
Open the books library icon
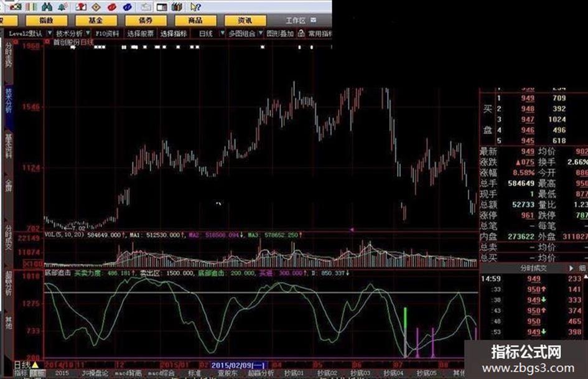click(x=177, y=6)
